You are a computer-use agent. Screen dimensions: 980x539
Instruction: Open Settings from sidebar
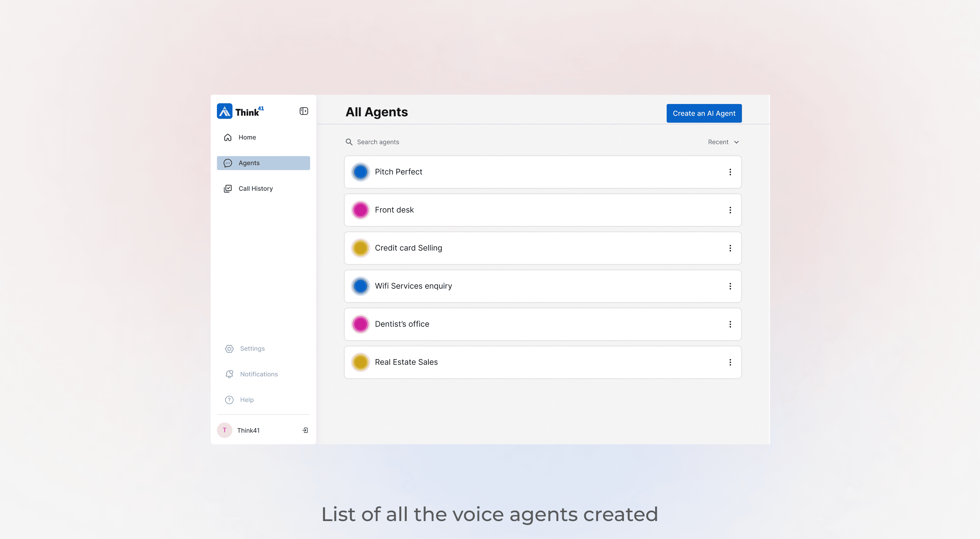[252, 348]
